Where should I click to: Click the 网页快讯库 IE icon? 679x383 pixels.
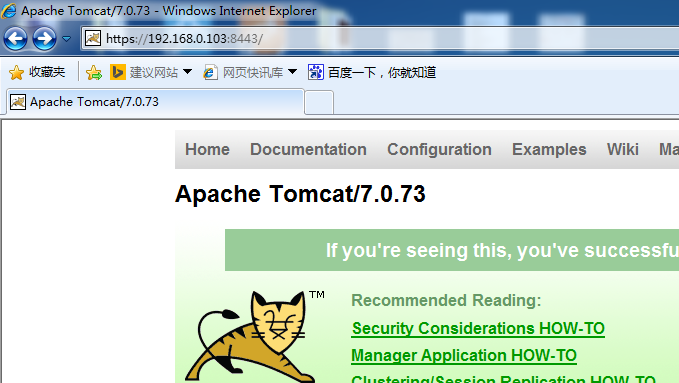210,72
